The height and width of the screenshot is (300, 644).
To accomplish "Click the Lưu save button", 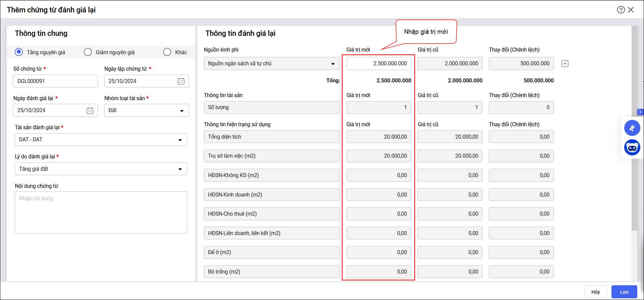I will coord(624,292).
